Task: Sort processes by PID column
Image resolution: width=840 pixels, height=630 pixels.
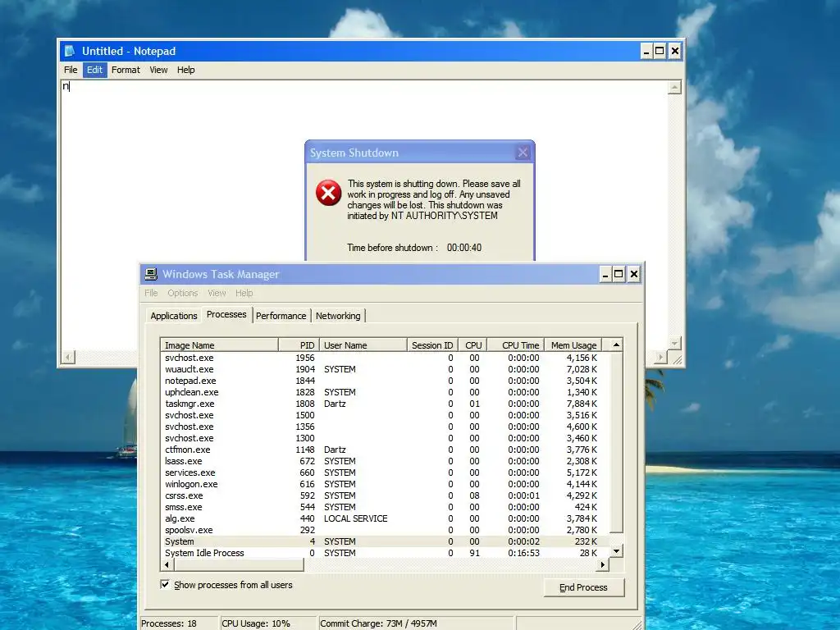Action: (299, 345)
